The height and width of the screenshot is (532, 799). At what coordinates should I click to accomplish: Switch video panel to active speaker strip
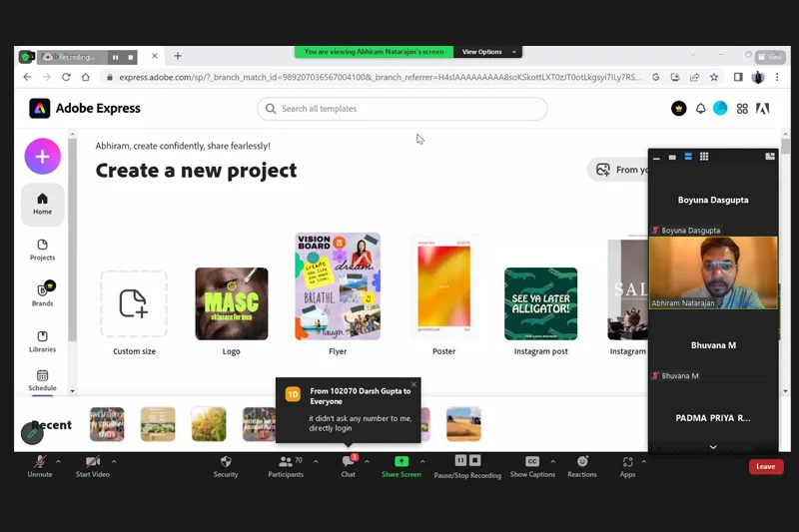point(688,157)
